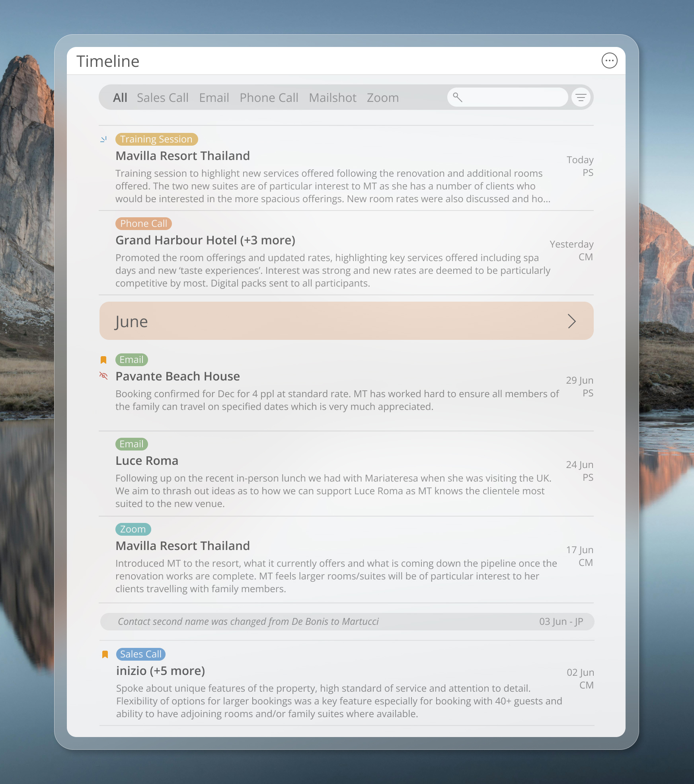Expand the June section
This screenshot has width=694, height=784.
pyautogui.click(x=346, y=321)
